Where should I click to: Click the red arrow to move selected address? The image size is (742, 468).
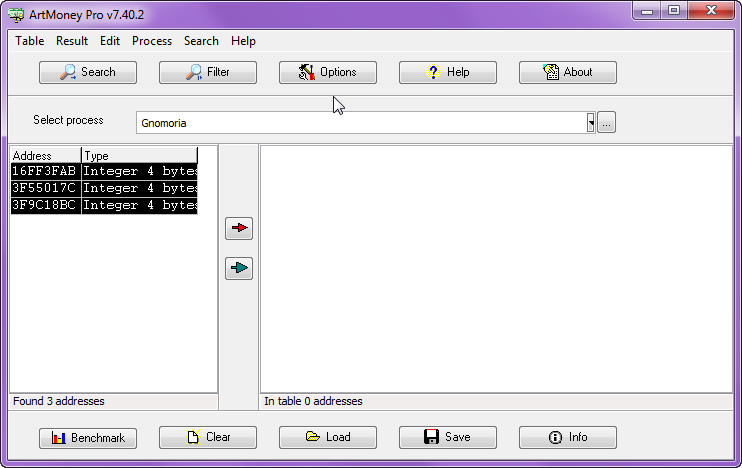(x=239, y=228)
